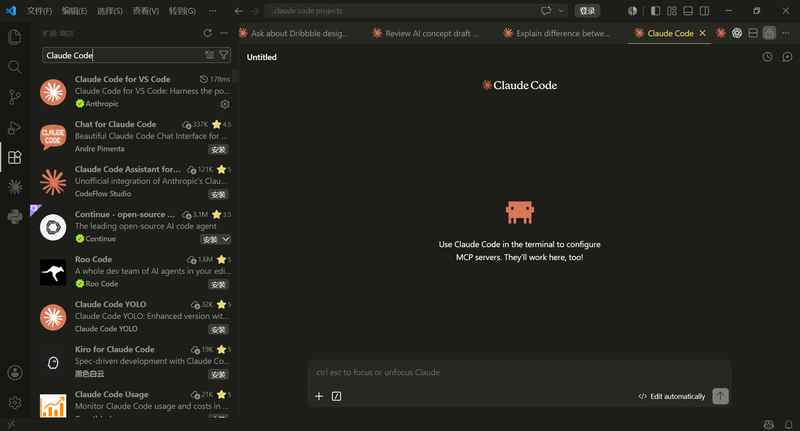Open notifications bell in status bar
The height and width of the screenshot is (431, 800).
point(788,424)
